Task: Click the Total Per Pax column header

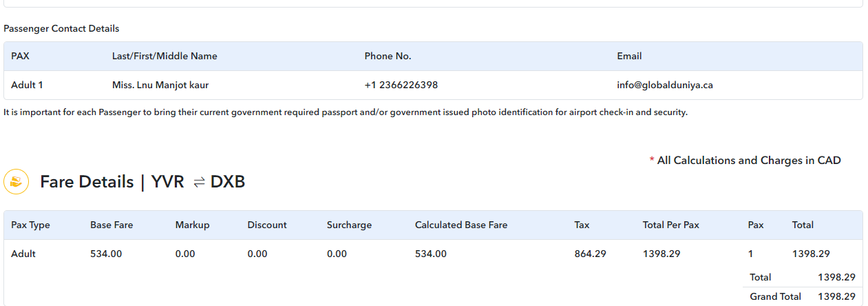Action: click(670, 225)
